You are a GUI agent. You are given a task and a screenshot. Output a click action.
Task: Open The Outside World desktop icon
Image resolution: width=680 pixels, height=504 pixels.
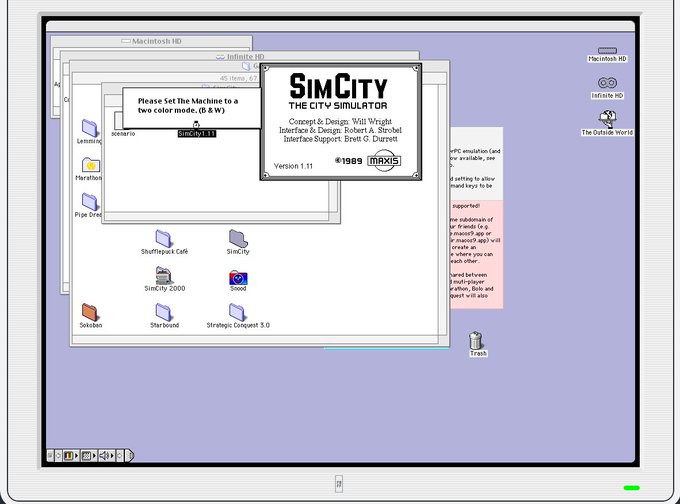tap(608, 118)
